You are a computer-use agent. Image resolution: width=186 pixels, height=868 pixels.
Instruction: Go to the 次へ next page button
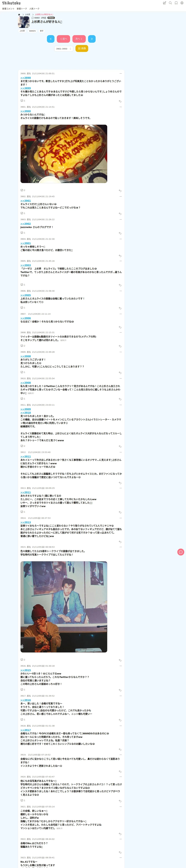(79, 39)
